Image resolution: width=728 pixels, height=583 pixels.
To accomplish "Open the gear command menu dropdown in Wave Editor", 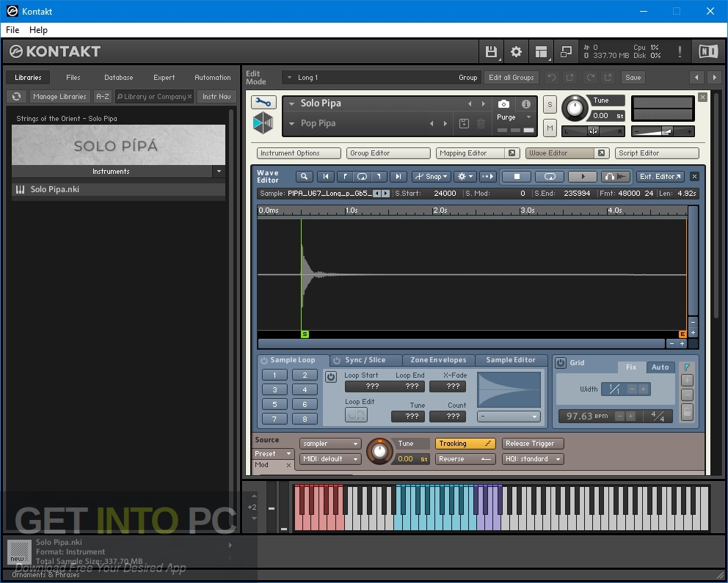I will click(x=465, y=176).
